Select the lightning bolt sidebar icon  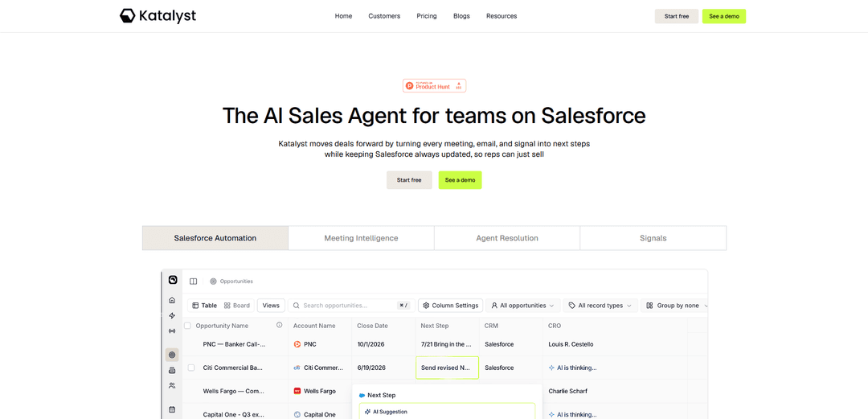tap(172, 315)
